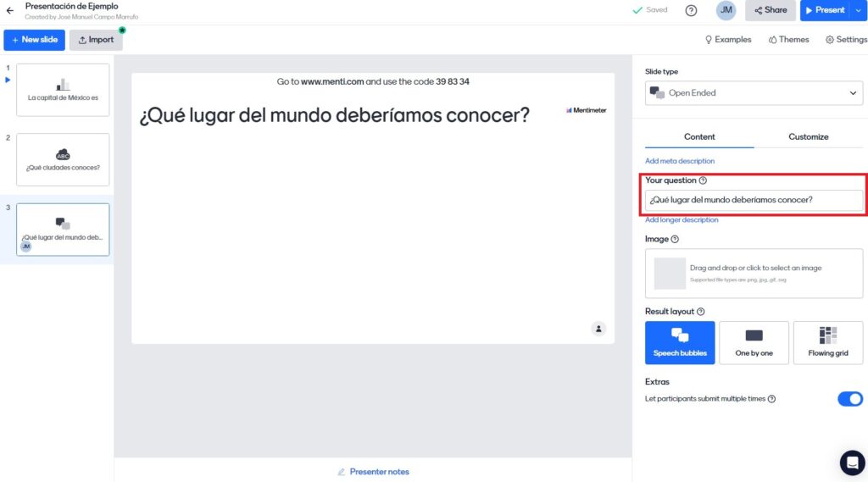Select One by one result layout

pos(754,342)
